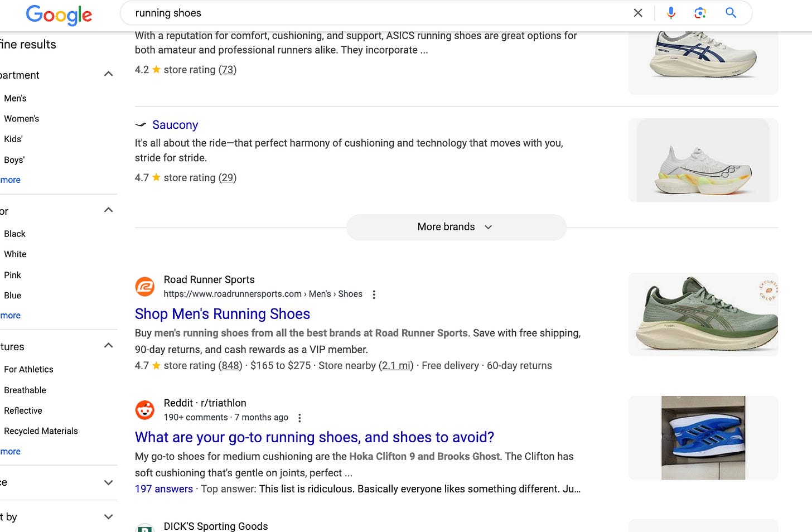Filter by Black color
This screenshot has height=532, width=812.
tap(14, 234)
